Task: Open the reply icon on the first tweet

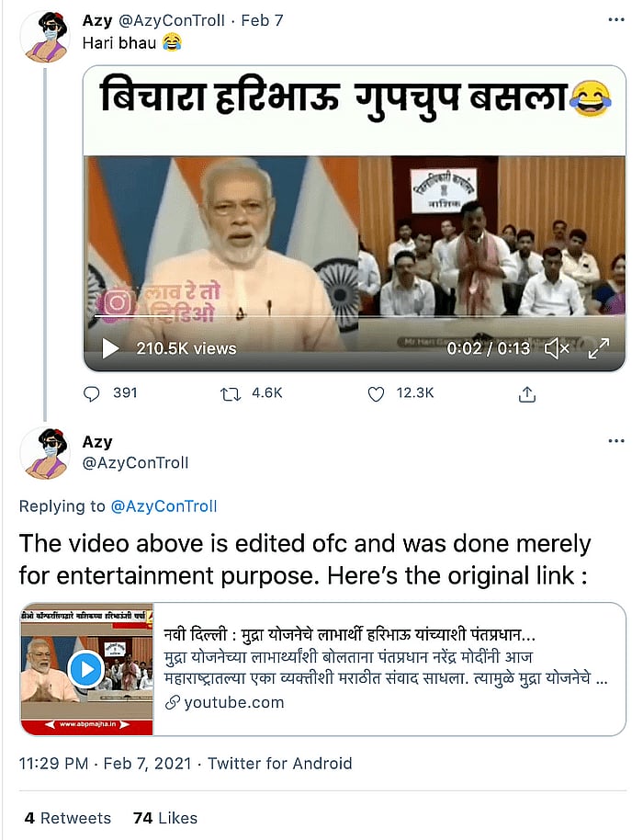Action: tap(91, 393)
